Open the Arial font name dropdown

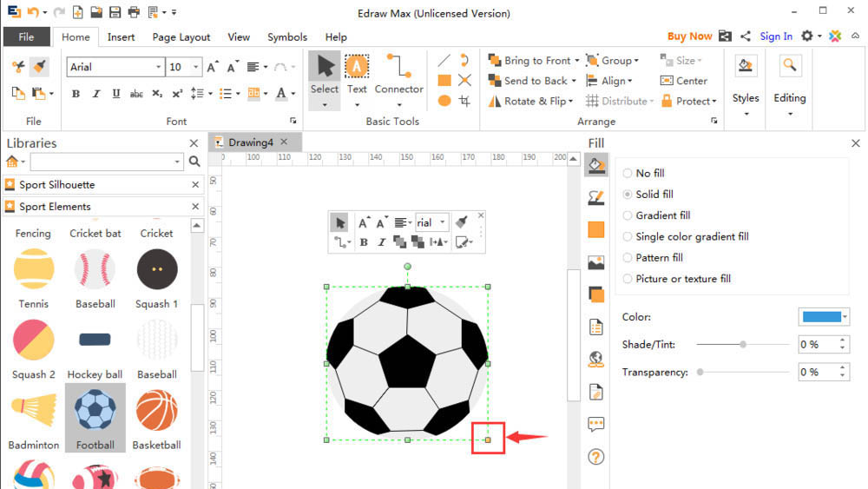(x=159, y=67)
